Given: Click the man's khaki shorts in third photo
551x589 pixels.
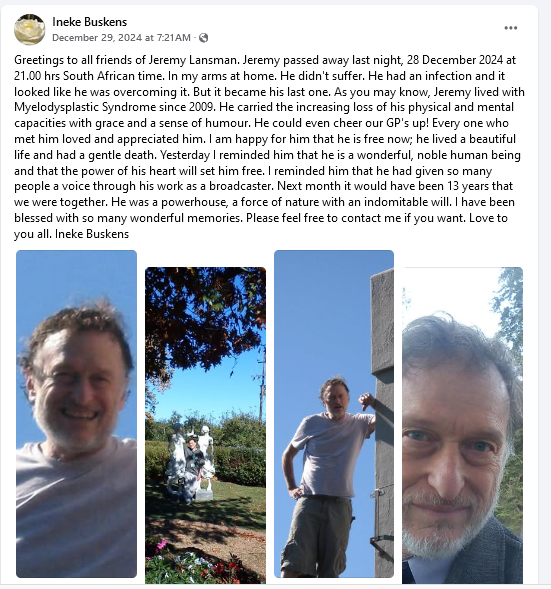Looking at the screenshot, I should [x=317, y=533].
